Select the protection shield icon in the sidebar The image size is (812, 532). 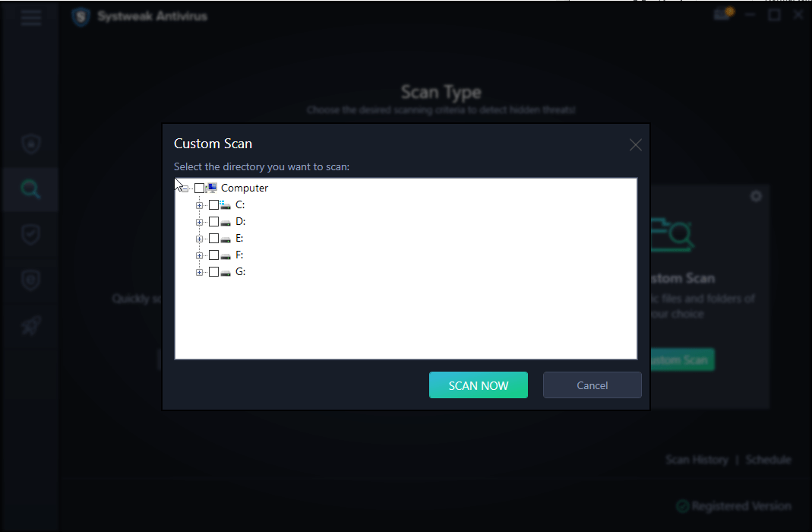tap(30, 144)
